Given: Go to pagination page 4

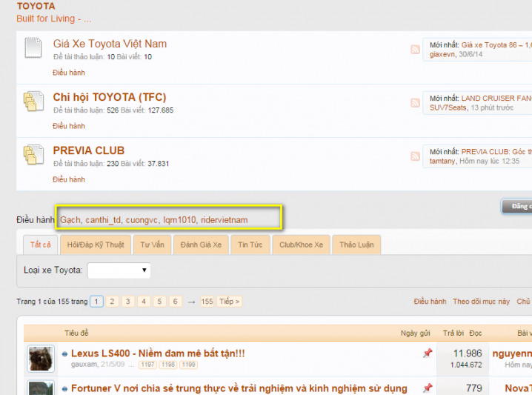Looking at the screenshot, I should tap(144, 302).
